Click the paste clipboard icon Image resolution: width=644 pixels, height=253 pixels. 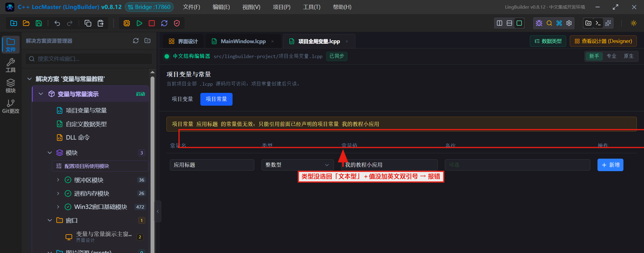tap(100, 23)
